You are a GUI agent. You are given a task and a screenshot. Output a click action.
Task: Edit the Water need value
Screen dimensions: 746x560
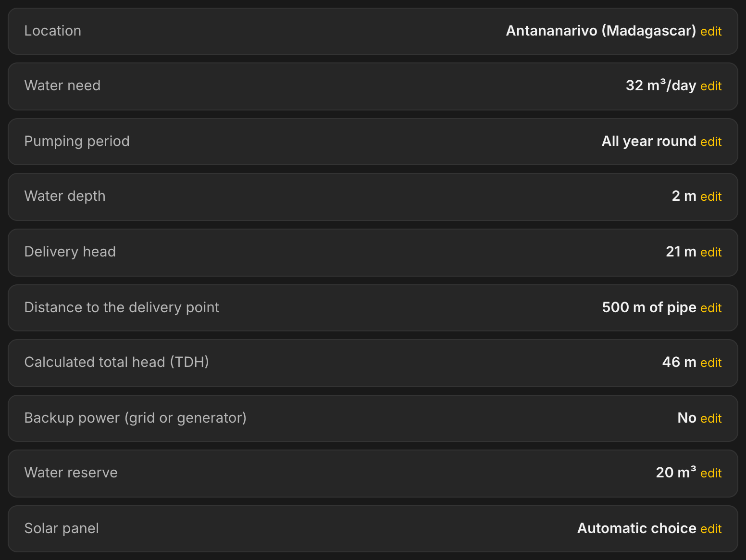click(x=711, y=86)
